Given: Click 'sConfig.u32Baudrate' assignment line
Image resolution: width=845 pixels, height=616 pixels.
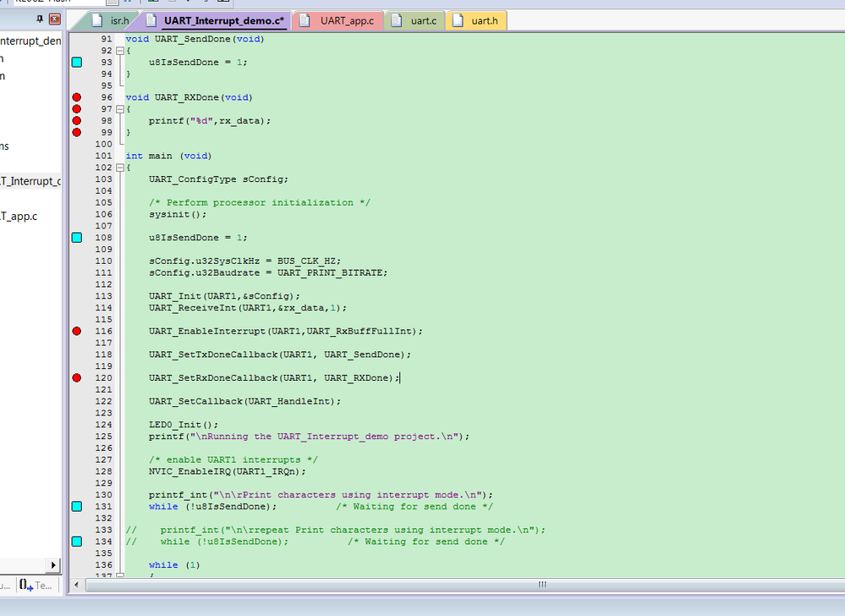Looking at the screenshot, I should coord(268,273).
